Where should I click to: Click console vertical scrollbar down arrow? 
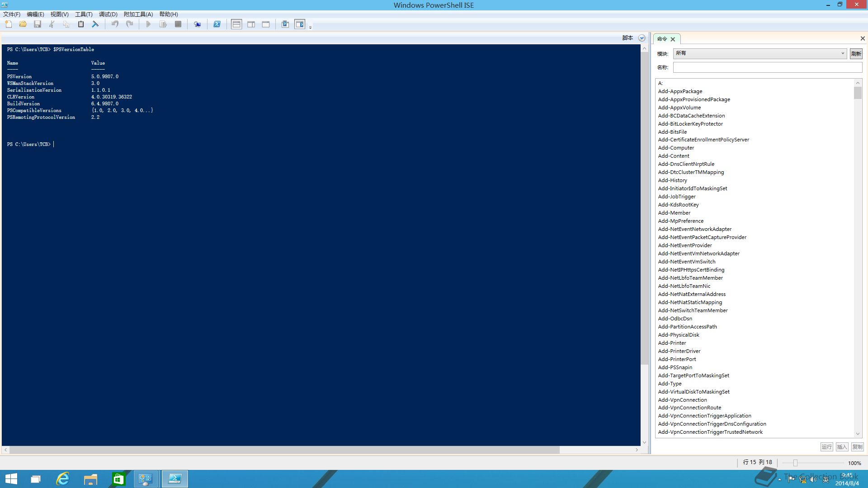point(644,442)
